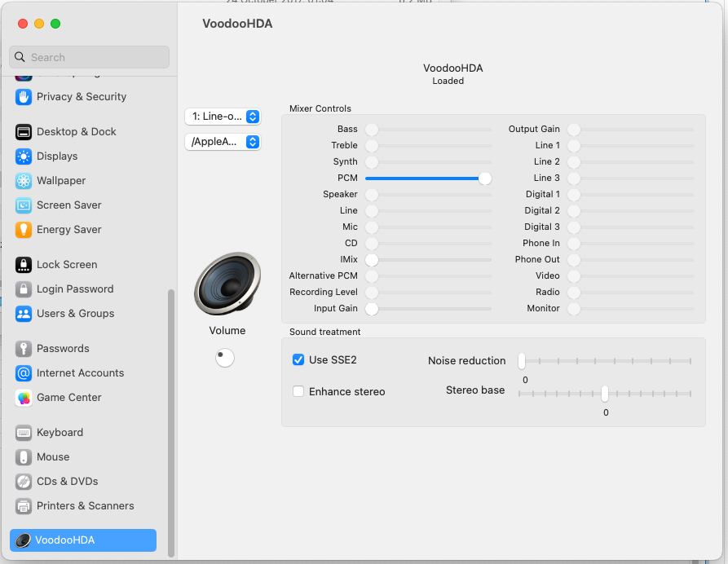This screenshot has height=564, width=728.
Task: Click the Alternative PCM slider knob
Action: tap(372, 276)
